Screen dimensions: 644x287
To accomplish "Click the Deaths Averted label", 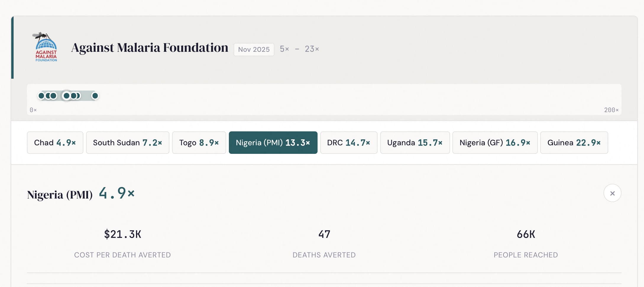I will (x=324, y=255).
